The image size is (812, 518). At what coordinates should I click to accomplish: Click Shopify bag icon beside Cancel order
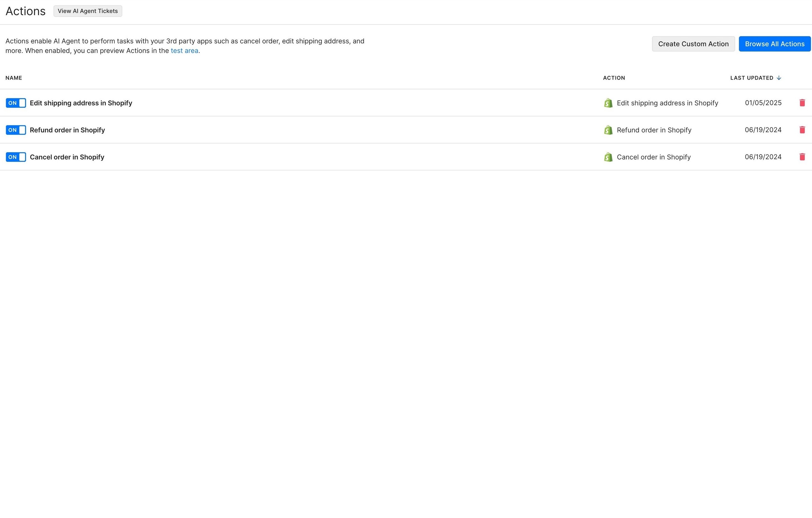608,157
